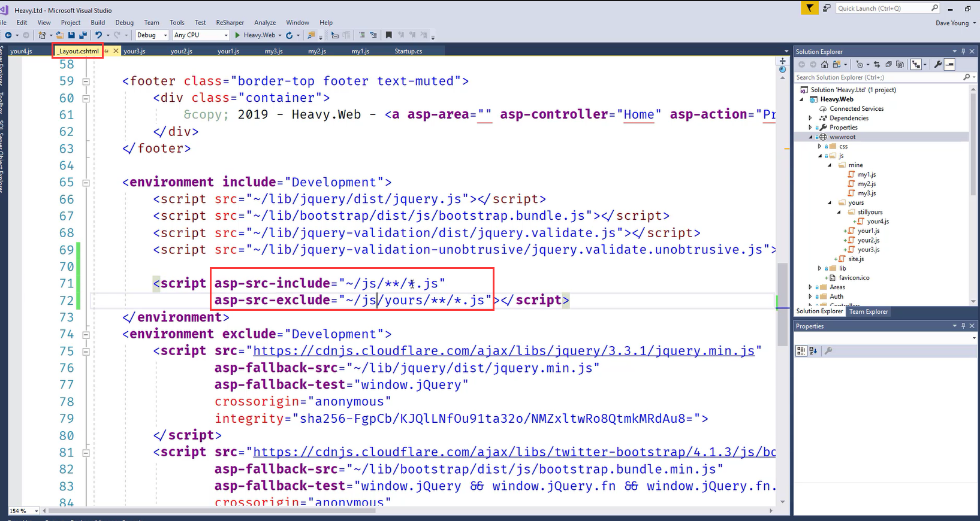Viewport: 980px width, 521px height.
Task: Select Categorized view in Properties panel
Action: (801, 351)
